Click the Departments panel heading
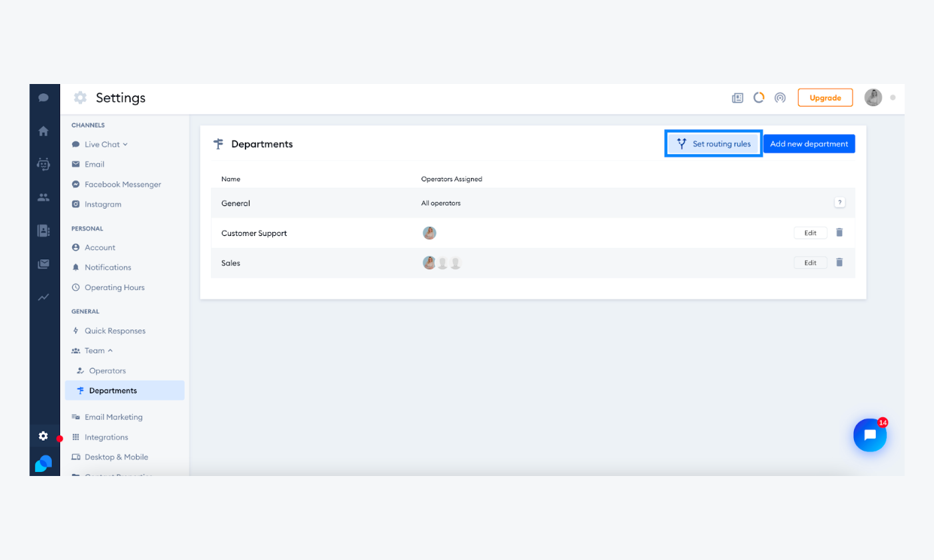The image size is (934, 560). [x=262, y=144]
